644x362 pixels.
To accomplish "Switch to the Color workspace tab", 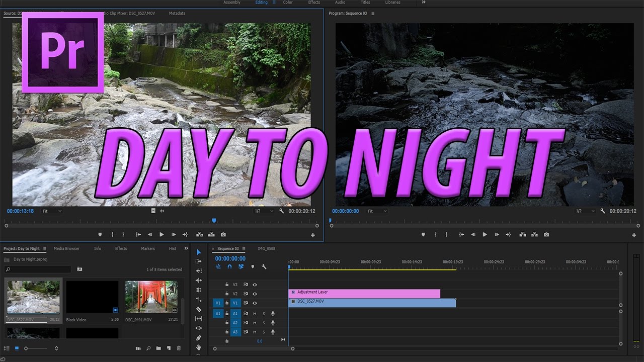I will tap(287, 2).
